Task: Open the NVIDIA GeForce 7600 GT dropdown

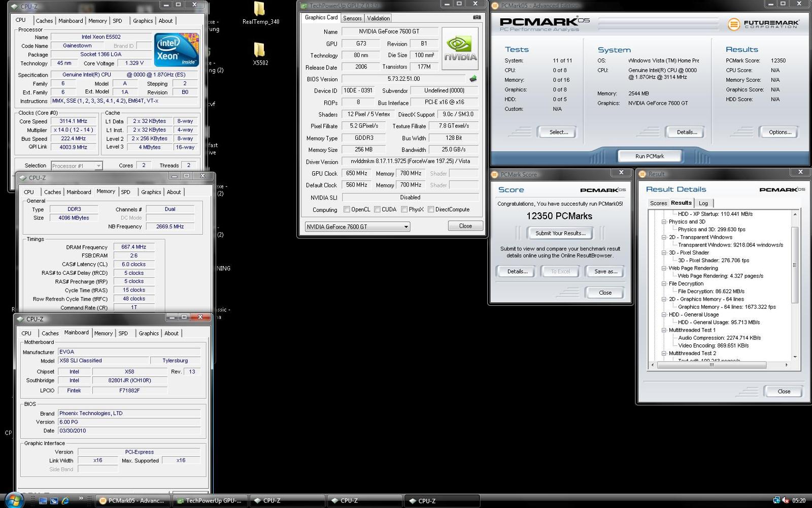Action: (357, 227)
